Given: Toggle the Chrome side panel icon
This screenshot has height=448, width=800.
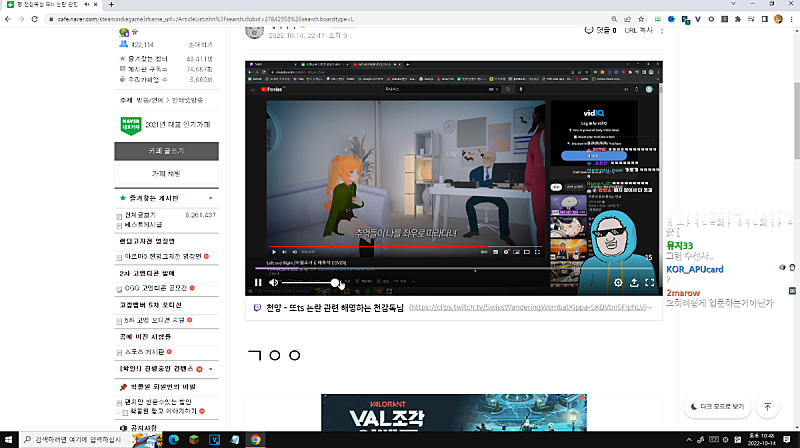Looking at the screenshot, I should [764, 19].
